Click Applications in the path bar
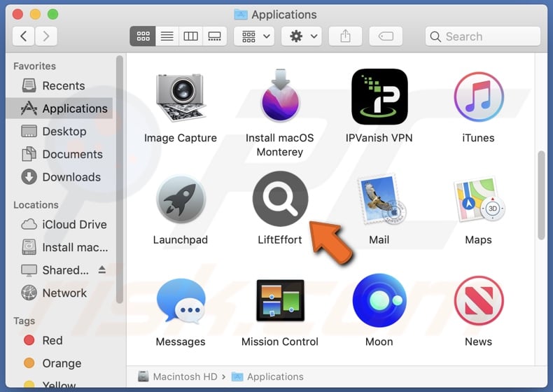Image resolution: width=553 pixels, height=392 pixels. coord(267,377)
